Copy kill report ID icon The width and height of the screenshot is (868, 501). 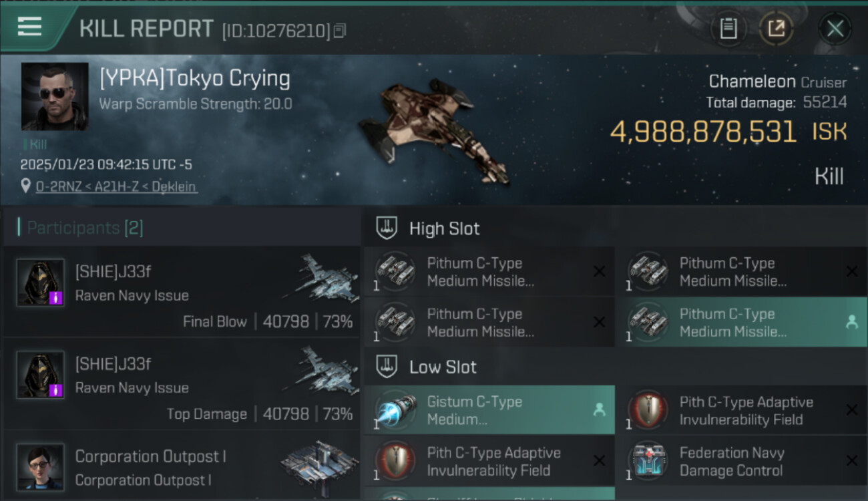pos(340,31)
